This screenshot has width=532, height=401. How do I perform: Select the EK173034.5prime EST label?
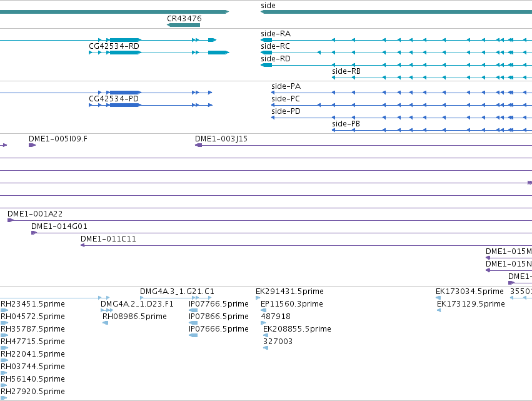coord(469,292)
